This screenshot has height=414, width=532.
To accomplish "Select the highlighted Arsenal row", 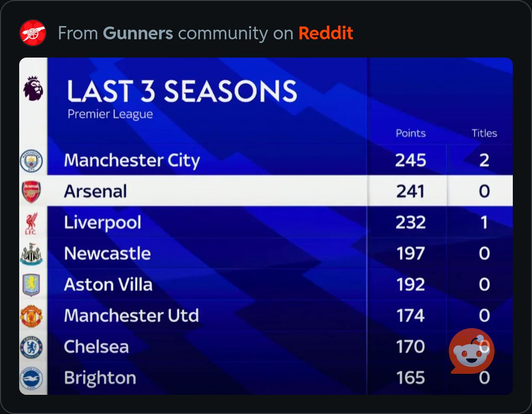I will tap(266, 191).
